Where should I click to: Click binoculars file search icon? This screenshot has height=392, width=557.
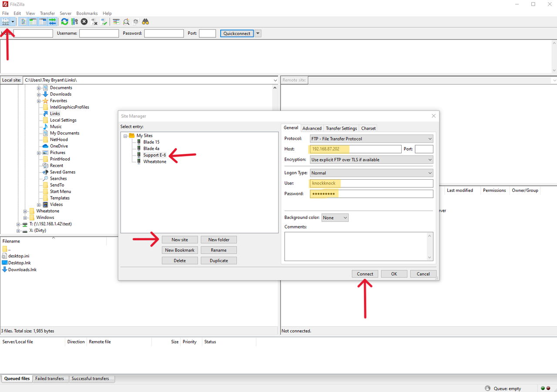tap(146, 21)
